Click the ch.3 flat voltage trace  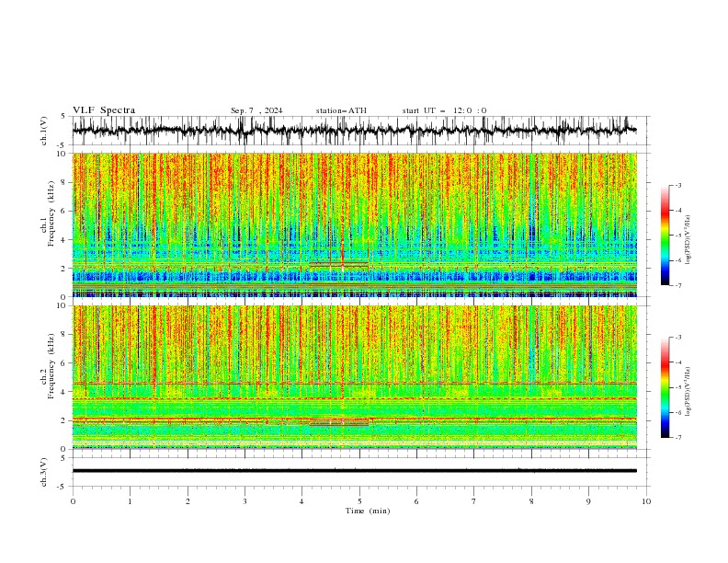(355, 471)
